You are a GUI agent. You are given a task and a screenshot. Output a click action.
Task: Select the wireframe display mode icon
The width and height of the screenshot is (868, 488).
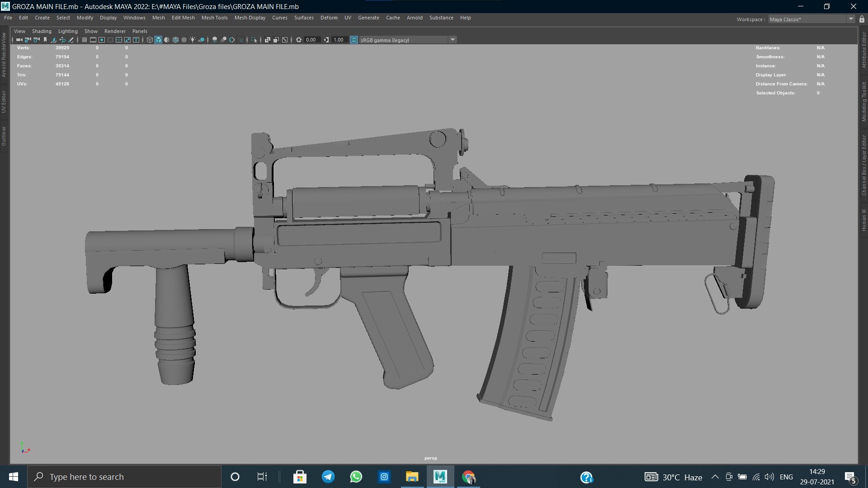[149, 40]
